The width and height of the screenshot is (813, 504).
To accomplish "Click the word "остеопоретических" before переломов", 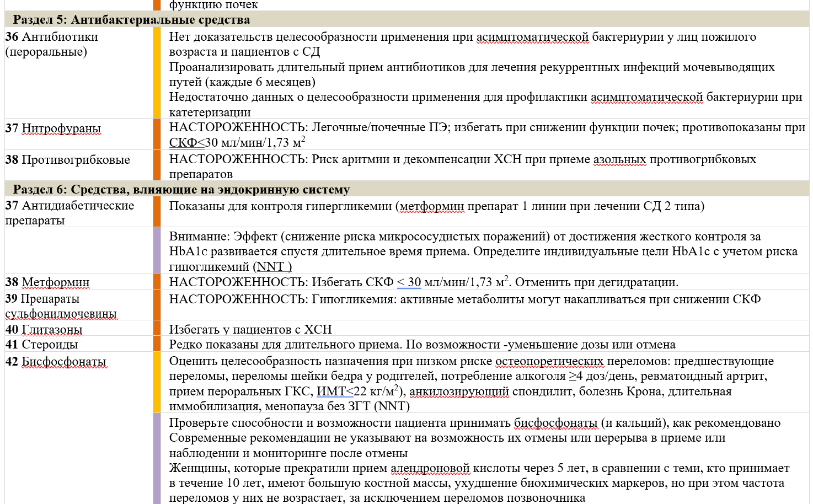I will coord(549,361).
